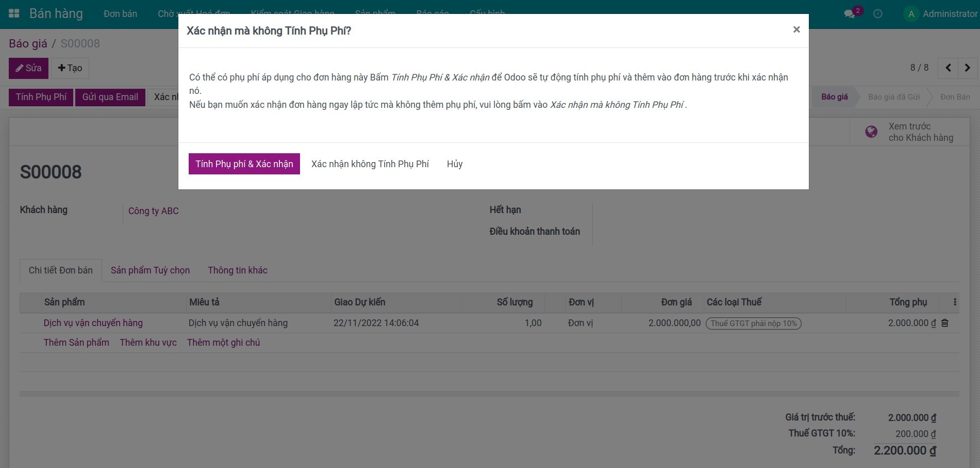Delete the Dịch vụ vận chuyển hàng line
Viewport: 980px width, 468px height.
pos(945,323)
